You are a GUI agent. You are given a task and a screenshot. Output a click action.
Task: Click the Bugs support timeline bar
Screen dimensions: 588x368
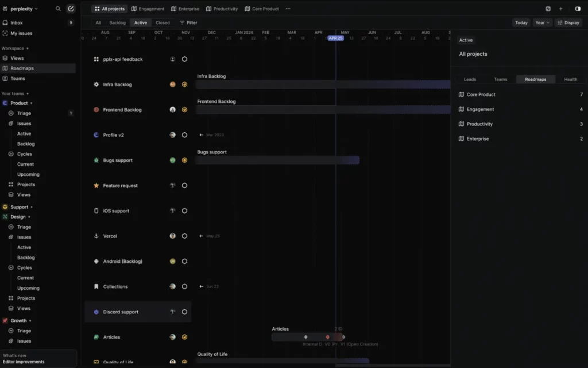[x=277, y=160]
